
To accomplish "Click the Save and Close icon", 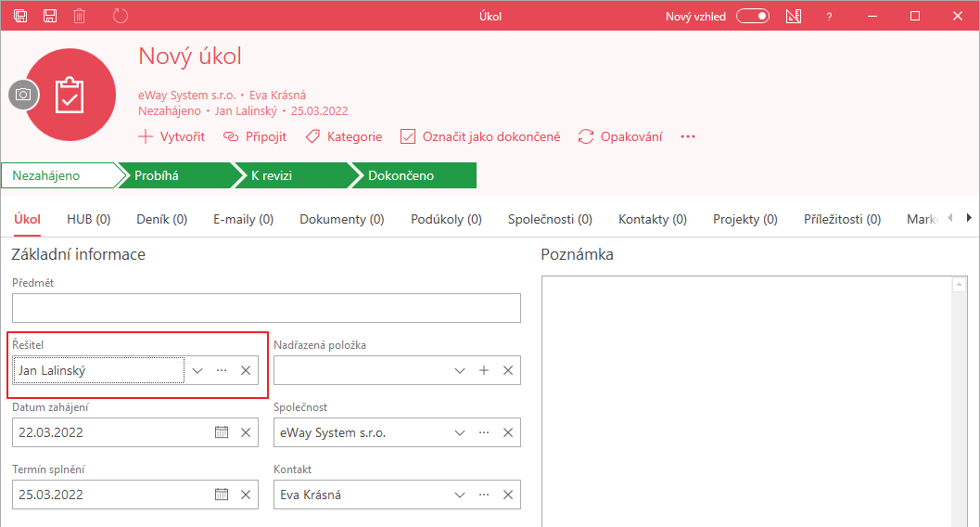I will tap(20, 17).
